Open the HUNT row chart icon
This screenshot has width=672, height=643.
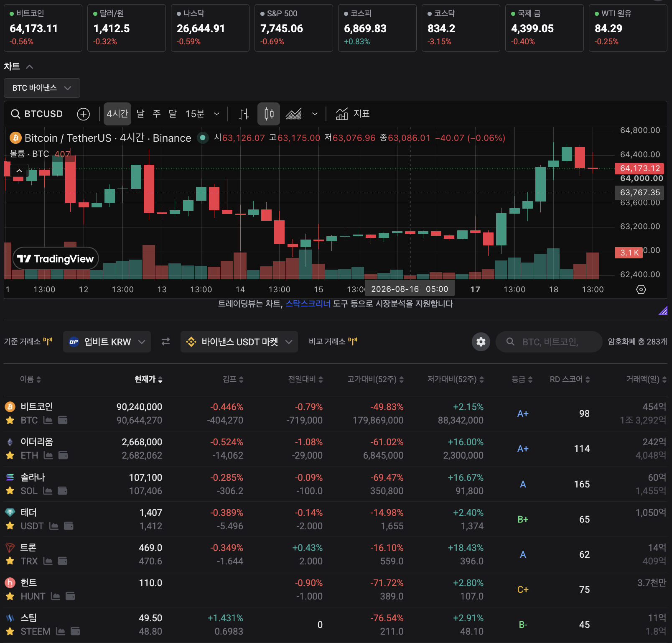pos(56,596)
